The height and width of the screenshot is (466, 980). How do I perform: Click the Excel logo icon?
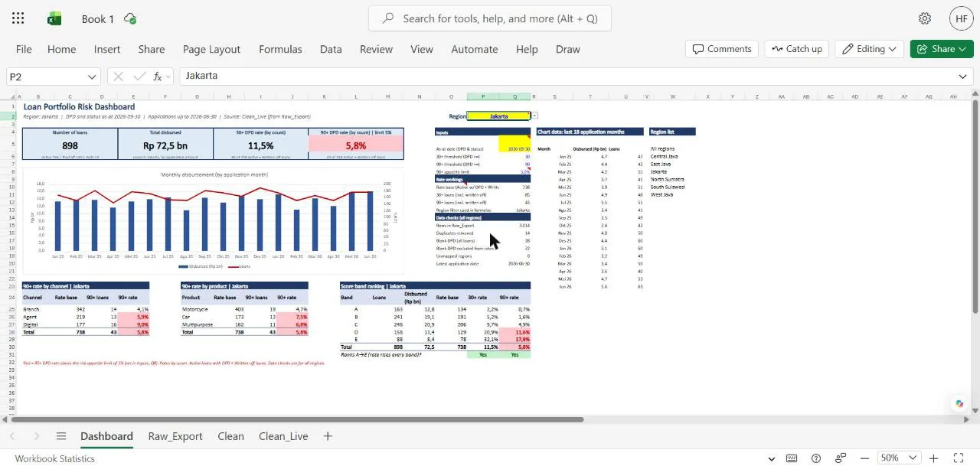tap(54, 18)
